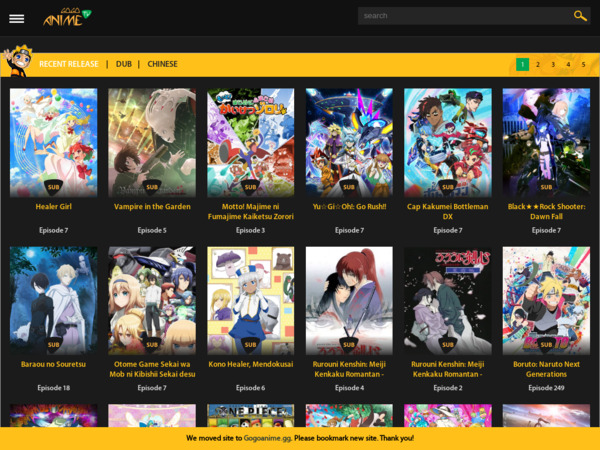Click the SUB badge on Healer Girl
600x450 pixels.
pyautogui.click(x=54, y=187)
